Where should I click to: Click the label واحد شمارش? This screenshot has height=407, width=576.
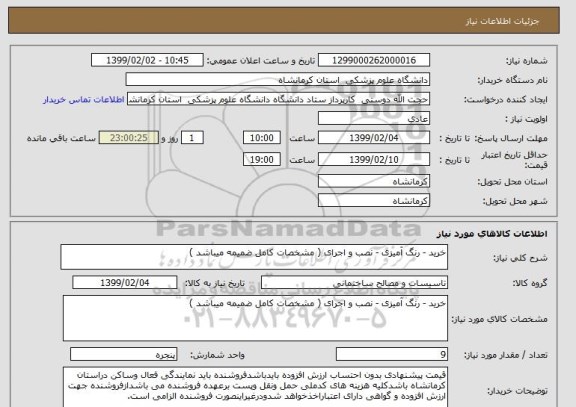(x=217, y=355)
